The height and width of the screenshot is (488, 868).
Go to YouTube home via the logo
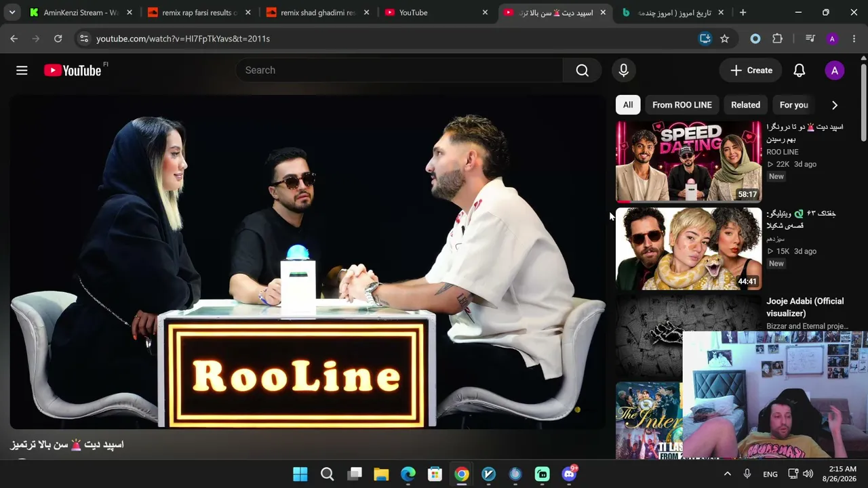coord(73,70)
